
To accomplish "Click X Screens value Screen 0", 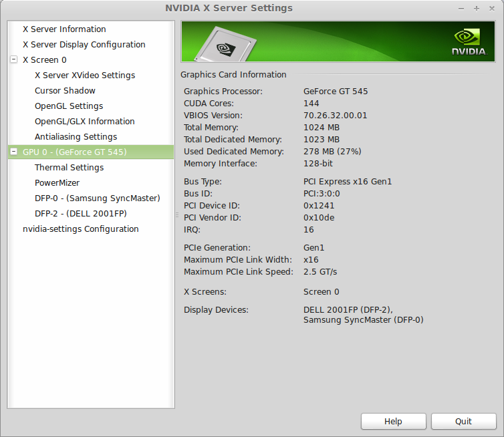I will [x=321, y=292].
